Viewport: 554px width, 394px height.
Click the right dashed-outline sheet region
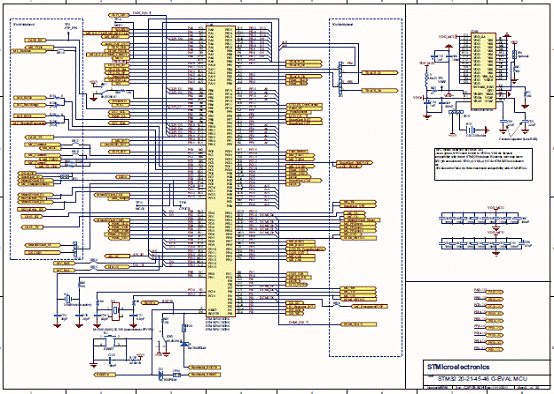pos(366,187)
